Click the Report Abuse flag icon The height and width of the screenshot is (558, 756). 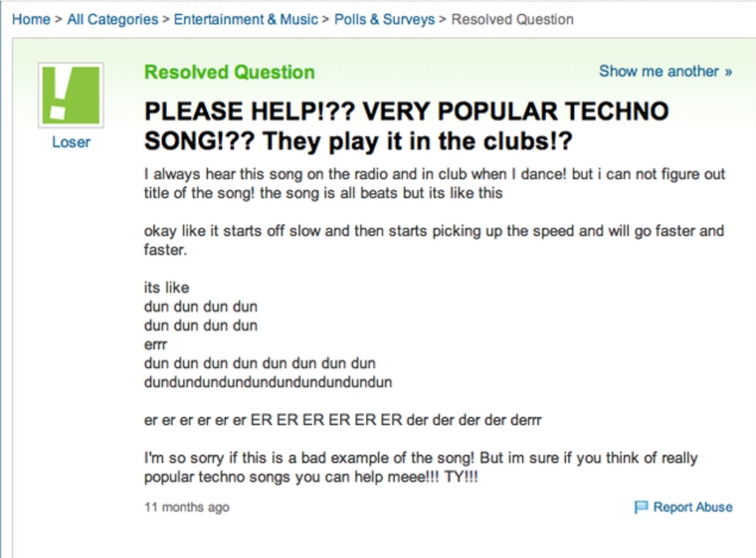tap(640, 507)
